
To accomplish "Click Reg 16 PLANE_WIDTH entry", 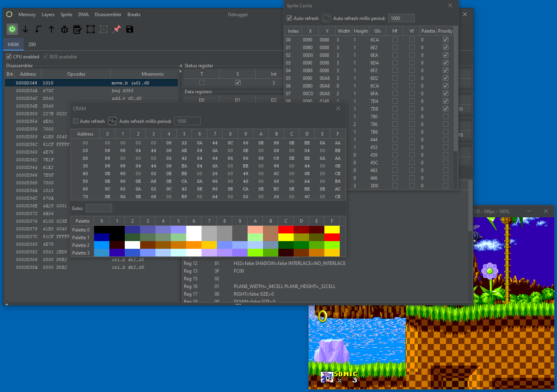I will [284, 286].
